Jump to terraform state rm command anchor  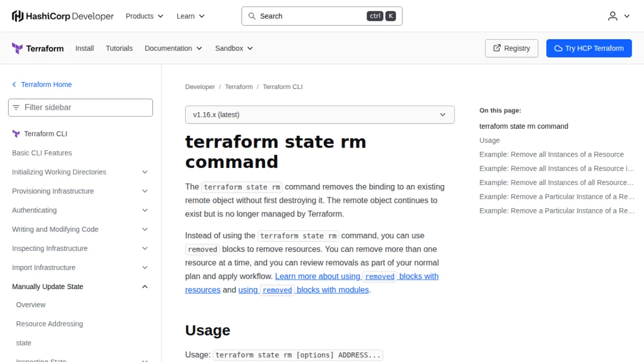click(524, 127)
